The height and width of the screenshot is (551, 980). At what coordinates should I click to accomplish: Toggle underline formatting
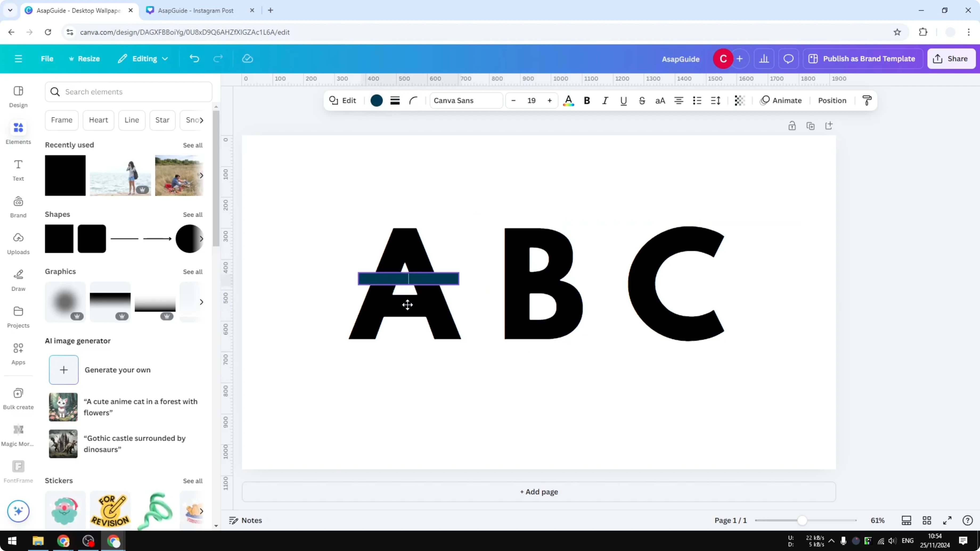coord(623,100)
